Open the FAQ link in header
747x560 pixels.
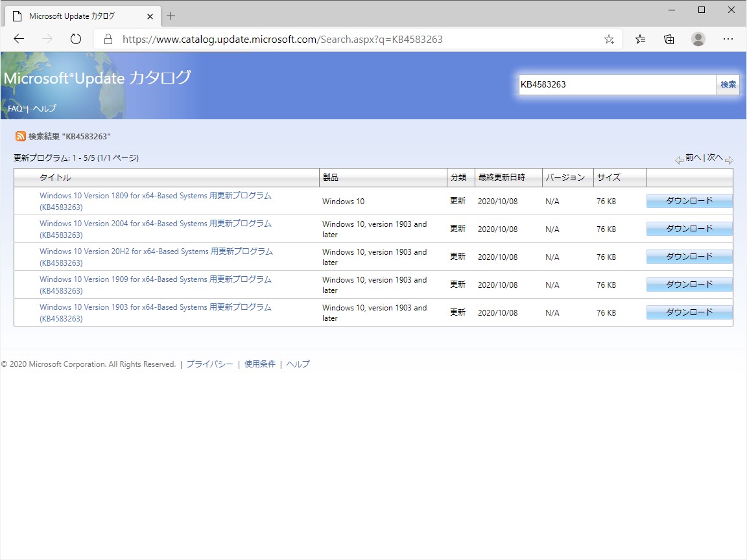[x=15, y=109]
